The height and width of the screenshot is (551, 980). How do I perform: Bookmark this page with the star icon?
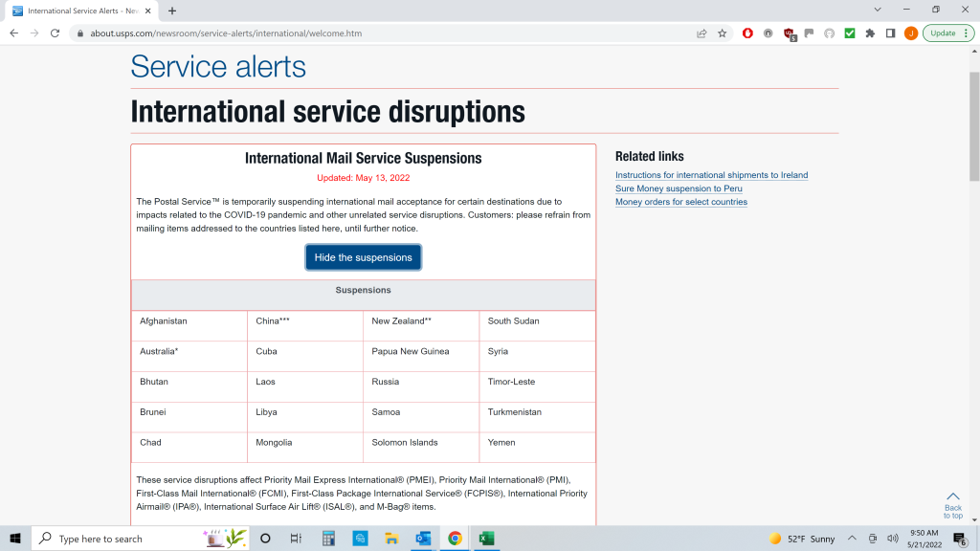[x=723, y=33]
